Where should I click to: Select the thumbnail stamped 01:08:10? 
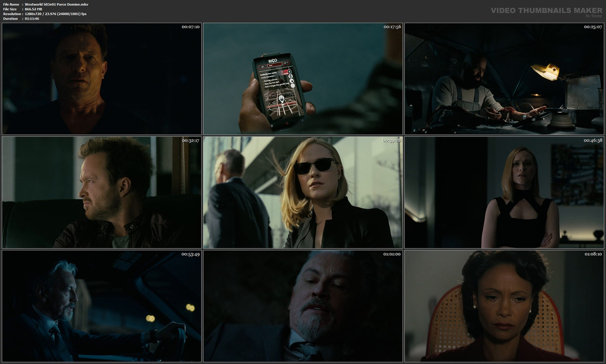[x=504, y=306]
